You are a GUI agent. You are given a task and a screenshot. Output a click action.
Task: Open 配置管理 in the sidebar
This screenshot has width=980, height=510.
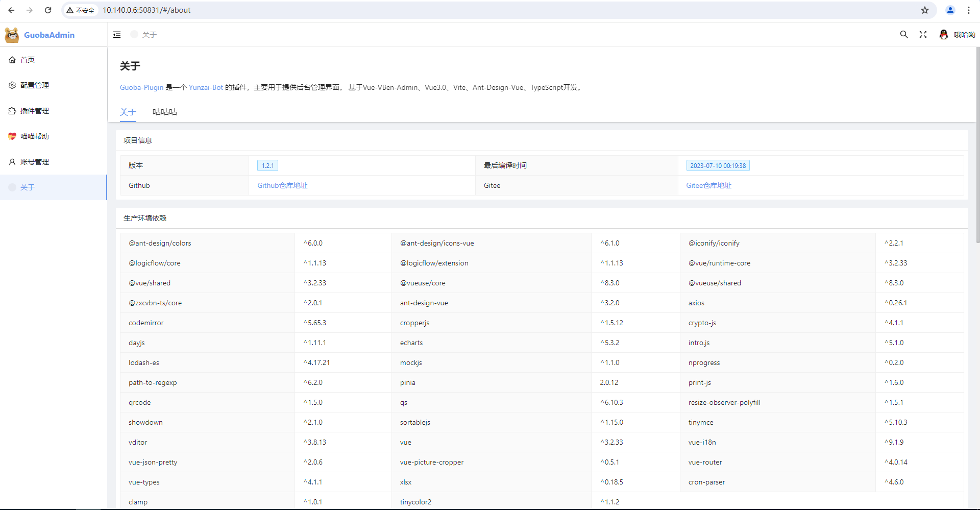point(35,85)
